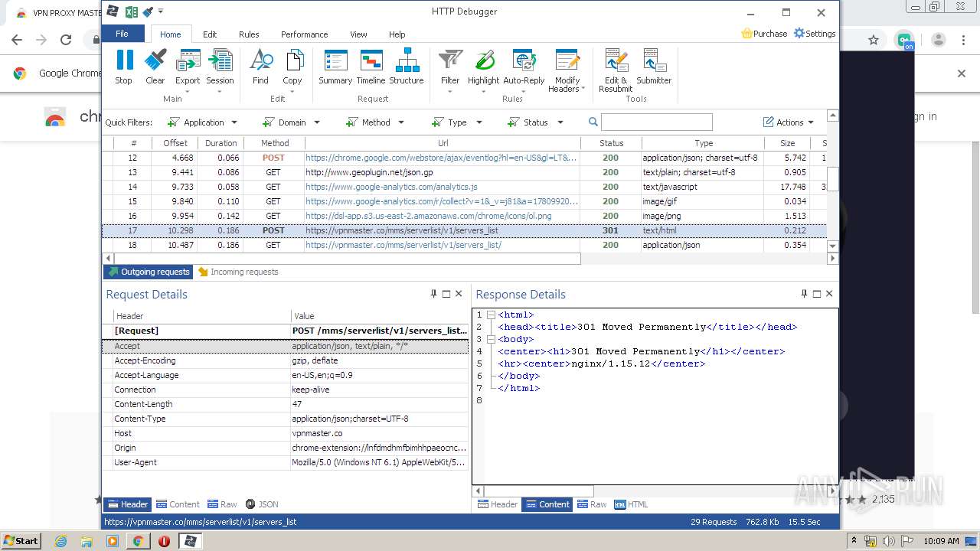Collapse the body node in response content
980x551 pixels.
click(x=491, y=339)
